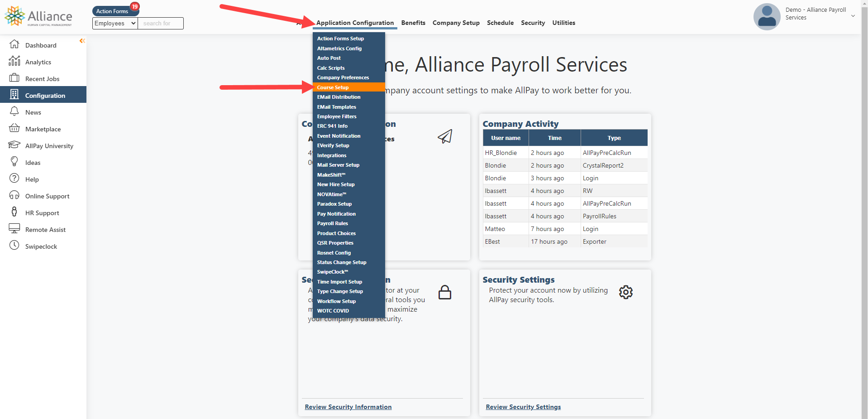Choose New Hire Setup menu entry
Screen dimensions: 868x419
(349, 184)
